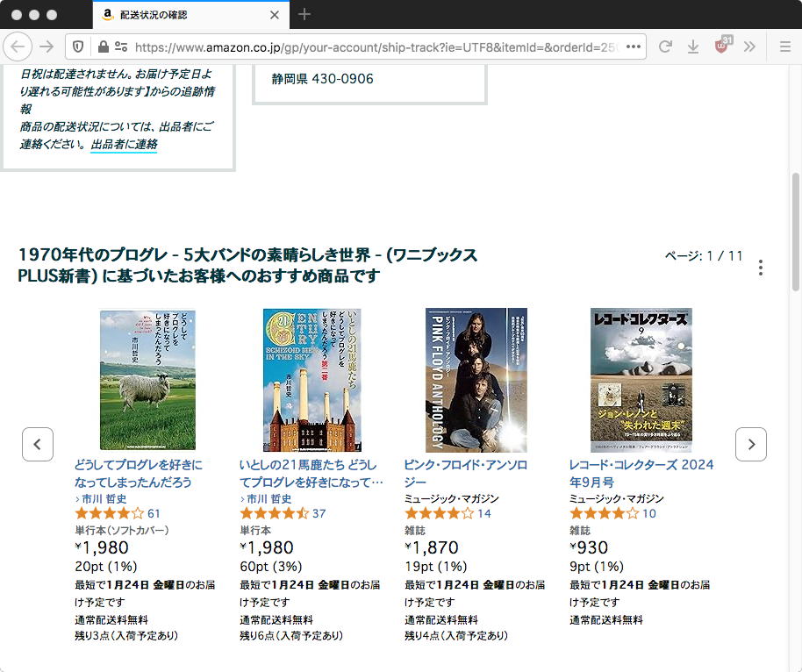This screenshot has height=672, width=802.
Task: Open the Pink Floyd Anthology cover thumbnail
Action: [476, 380]
